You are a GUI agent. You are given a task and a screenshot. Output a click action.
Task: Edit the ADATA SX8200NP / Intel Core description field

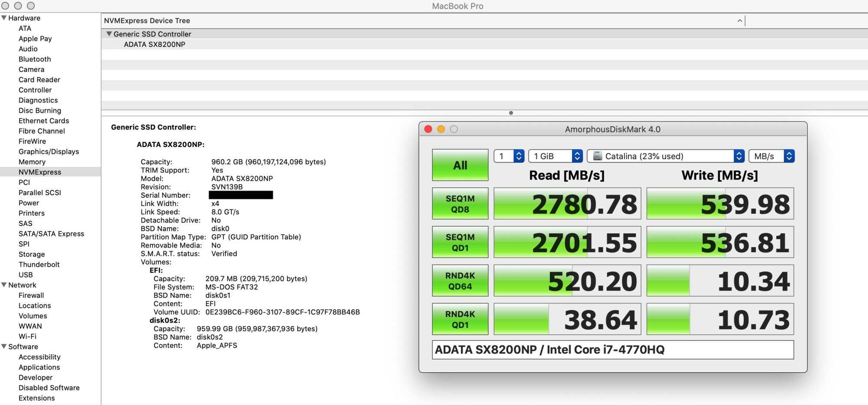[x=613, y=349]
